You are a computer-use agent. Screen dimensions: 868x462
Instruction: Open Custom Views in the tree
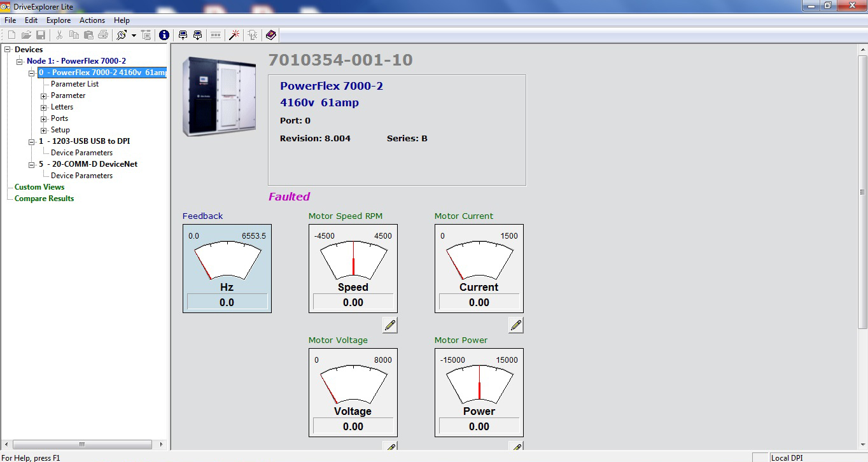(39, 187)
